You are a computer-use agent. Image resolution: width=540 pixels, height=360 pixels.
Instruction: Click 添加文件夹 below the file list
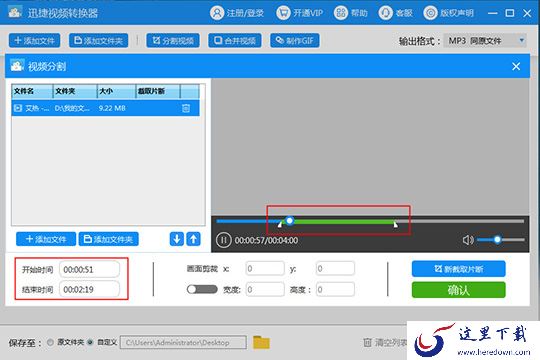(x=108, y=239)
